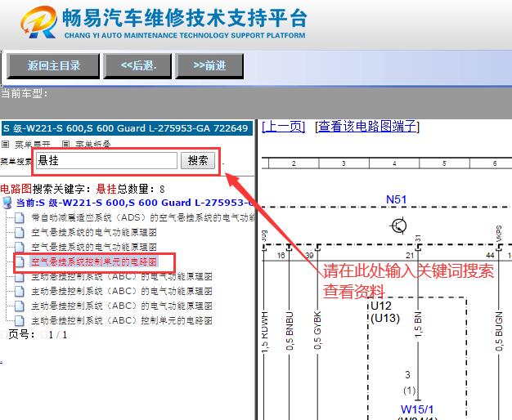Go forward with the >>前进 button
This screenshot has height=420, width=512.
[209, 66]
